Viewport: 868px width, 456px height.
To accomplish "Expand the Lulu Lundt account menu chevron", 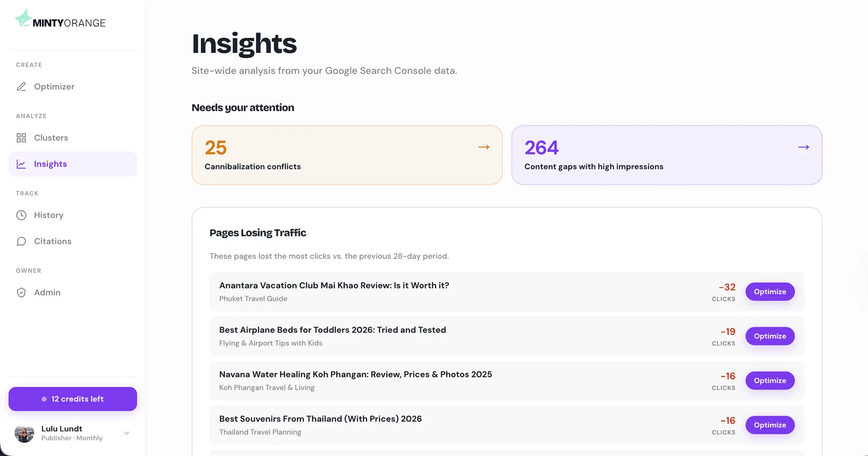I will tap(127, 433).
